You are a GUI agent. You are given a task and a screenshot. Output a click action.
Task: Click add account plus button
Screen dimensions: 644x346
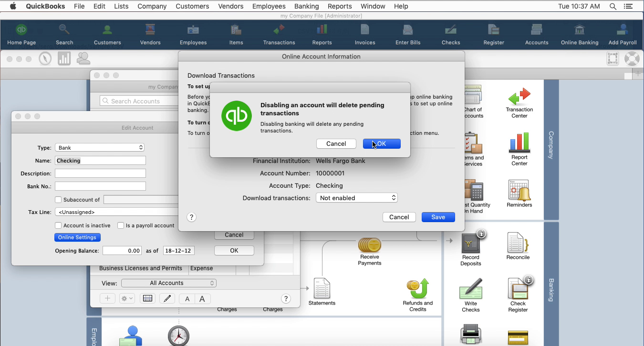coord(107,299)
